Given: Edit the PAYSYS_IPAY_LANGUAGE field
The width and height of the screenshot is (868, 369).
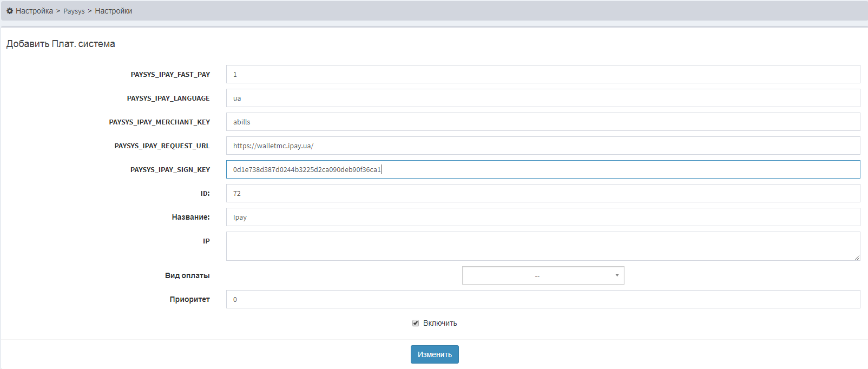Looking at the screenshot, I should point(543,98).
